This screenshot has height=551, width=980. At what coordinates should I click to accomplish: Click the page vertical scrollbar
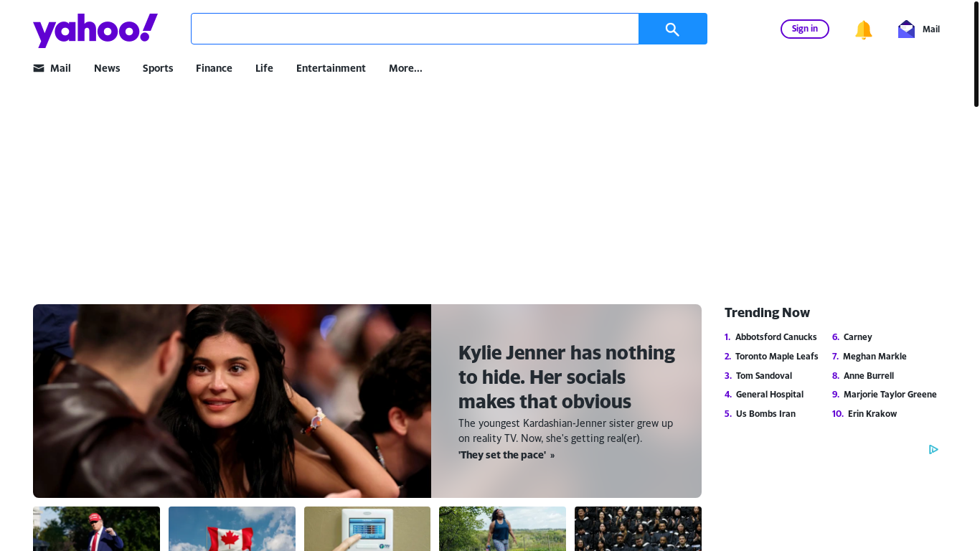pyautogui.click(x=976, y=54)
